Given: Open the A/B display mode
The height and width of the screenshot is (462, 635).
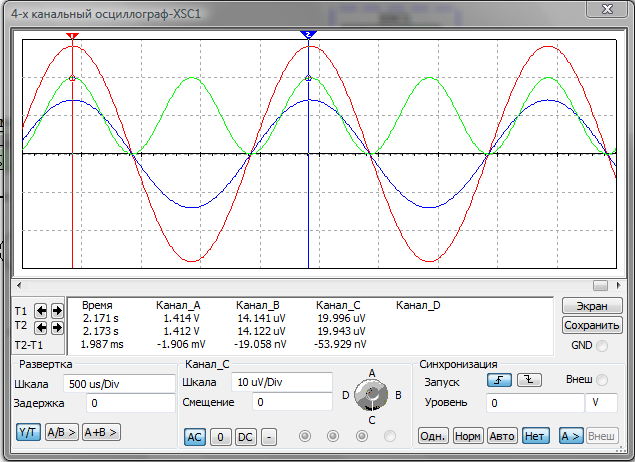Looking at the screenshot, I should (x=62, y=432).
